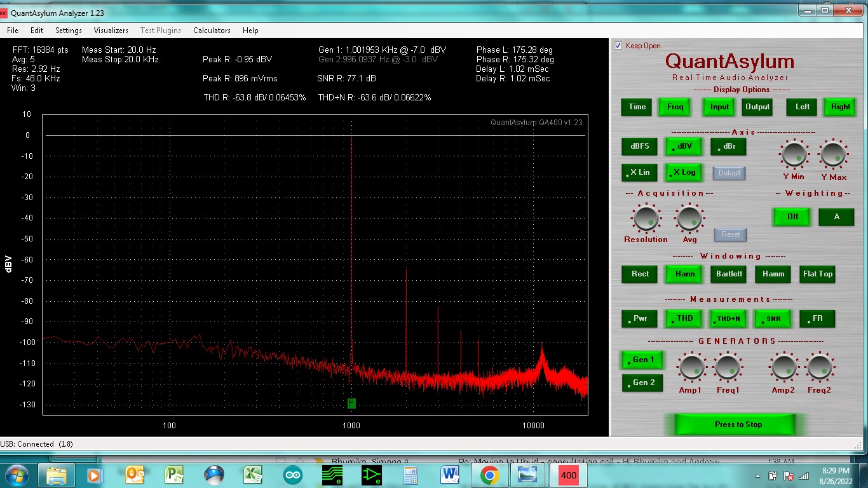Open the Visualizers menu
This screenshot has height=488, width=868.
[x=111, y=30]
